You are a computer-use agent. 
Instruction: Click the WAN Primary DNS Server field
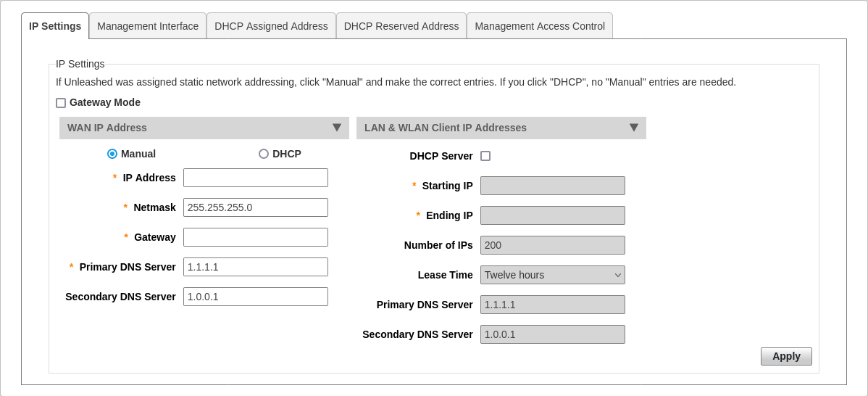(255, 267)
